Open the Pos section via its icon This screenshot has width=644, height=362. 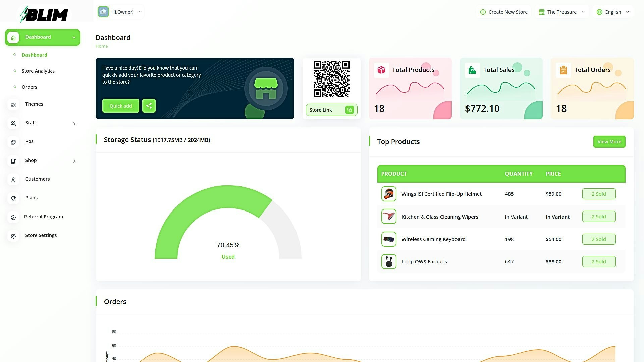(13, 142)
